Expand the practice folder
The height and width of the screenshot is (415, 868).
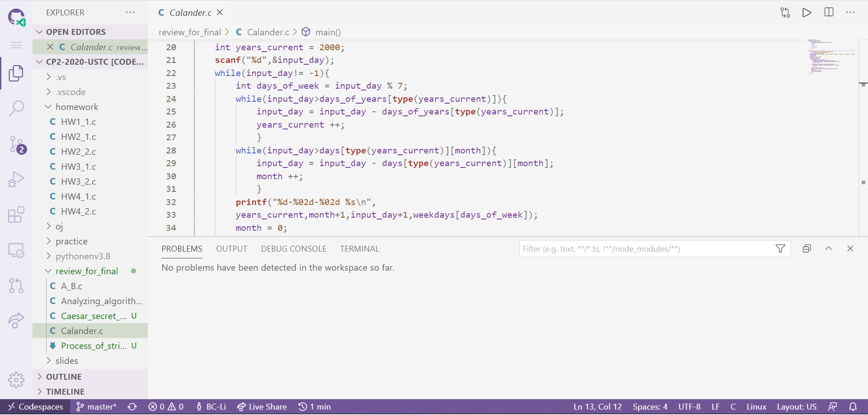coord(90,241)
